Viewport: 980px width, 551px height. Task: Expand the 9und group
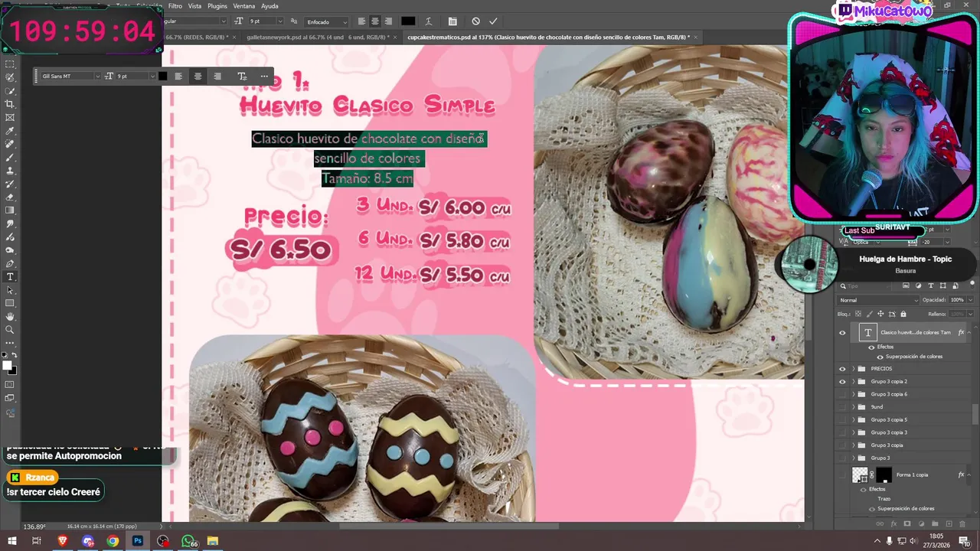[x=853, y=407]
